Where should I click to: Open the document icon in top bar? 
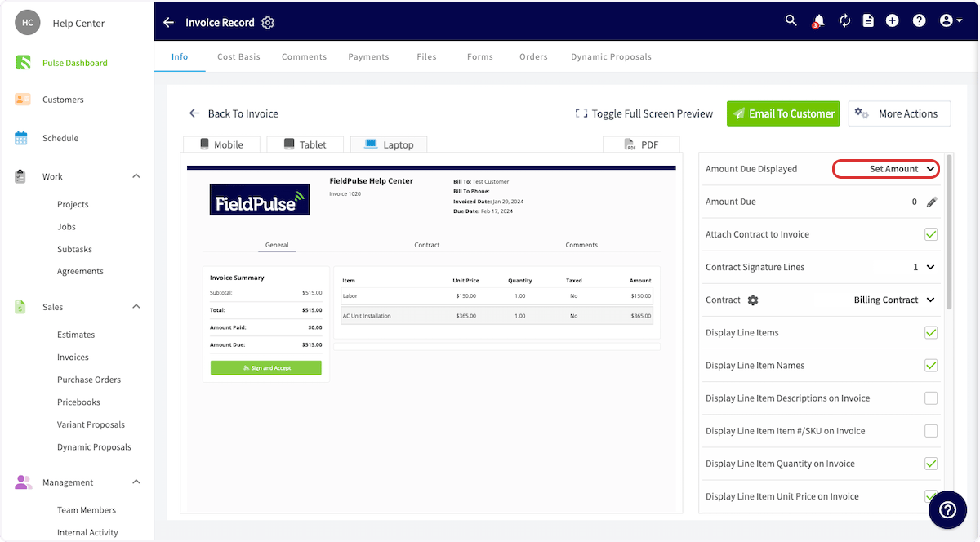(x=868, y=21)
